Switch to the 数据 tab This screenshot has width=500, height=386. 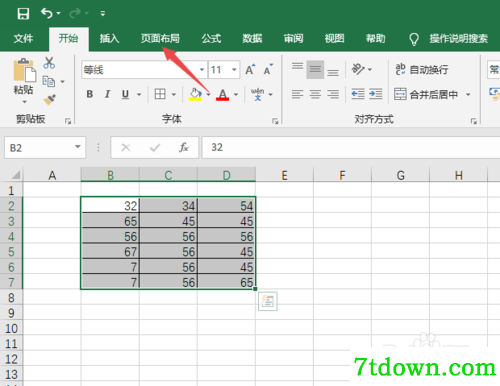click(252, 39)
